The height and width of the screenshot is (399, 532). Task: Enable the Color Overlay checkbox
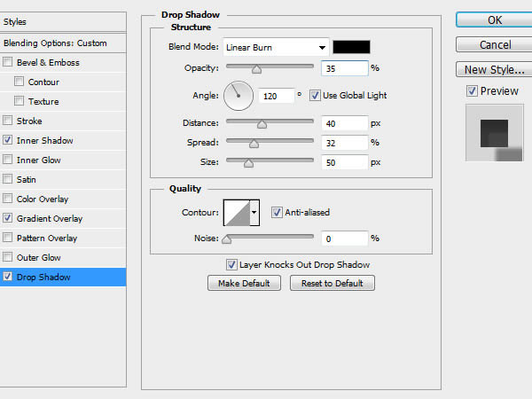pyautogui.click(x=7, y=199)
